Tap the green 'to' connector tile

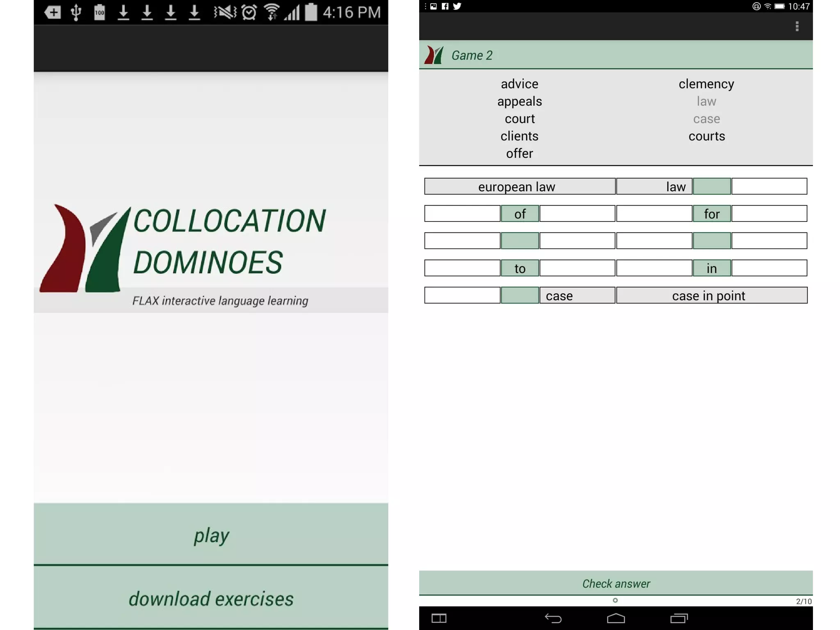pyautogui.click(x=520, y=268)
